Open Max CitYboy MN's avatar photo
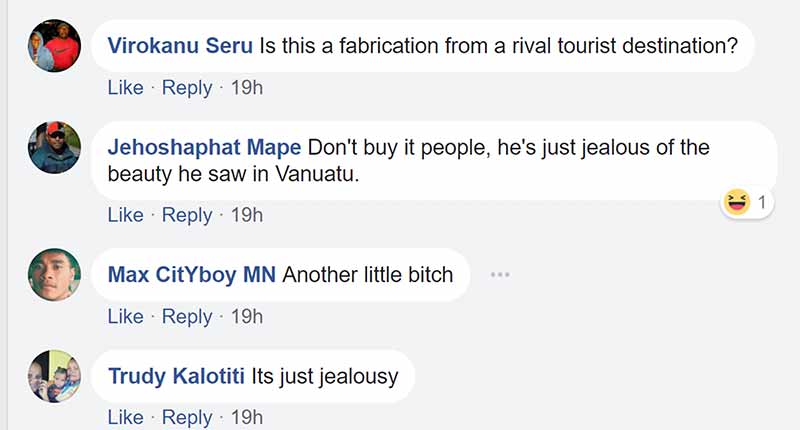This screenshot has width=800, height=430. [x=55, y=274]
